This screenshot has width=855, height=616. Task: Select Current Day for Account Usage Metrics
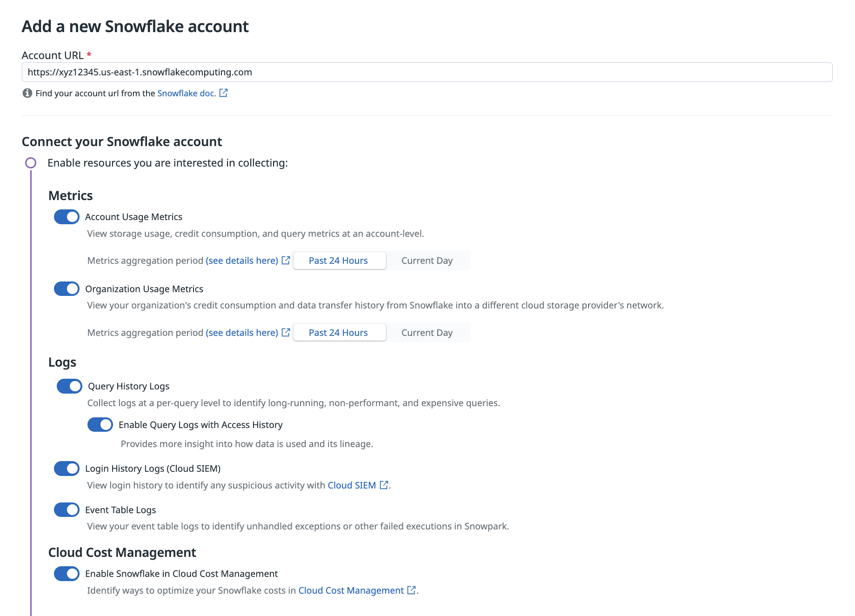pos(427,261)
